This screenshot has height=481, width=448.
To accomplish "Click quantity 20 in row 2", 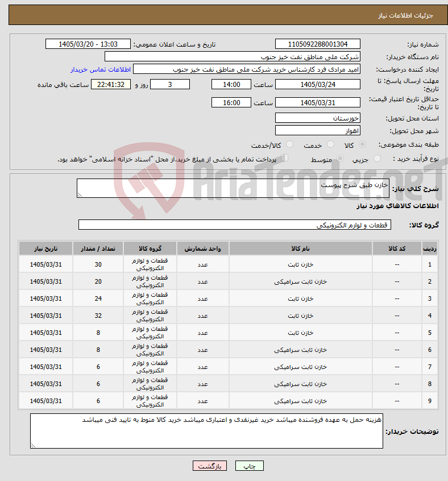I will pyautogui.click(x=98, y=281).
